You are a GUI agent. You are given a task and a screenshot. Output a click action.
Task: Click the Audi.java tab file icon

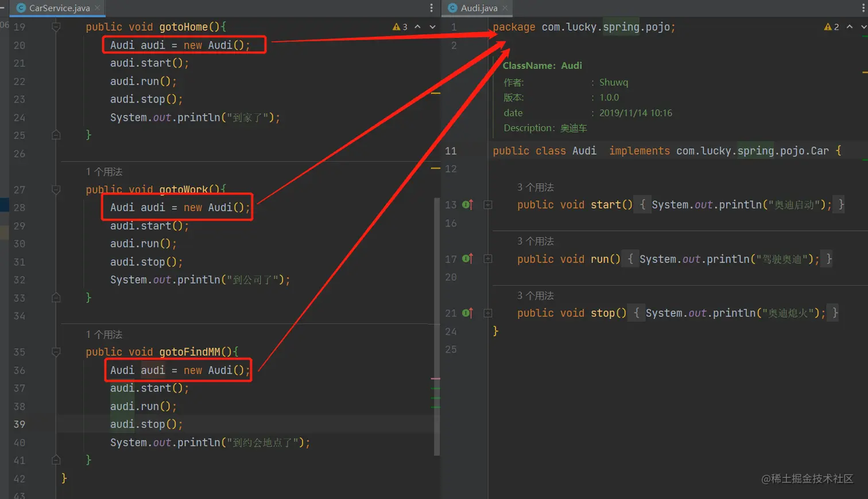tap(452, 8)
